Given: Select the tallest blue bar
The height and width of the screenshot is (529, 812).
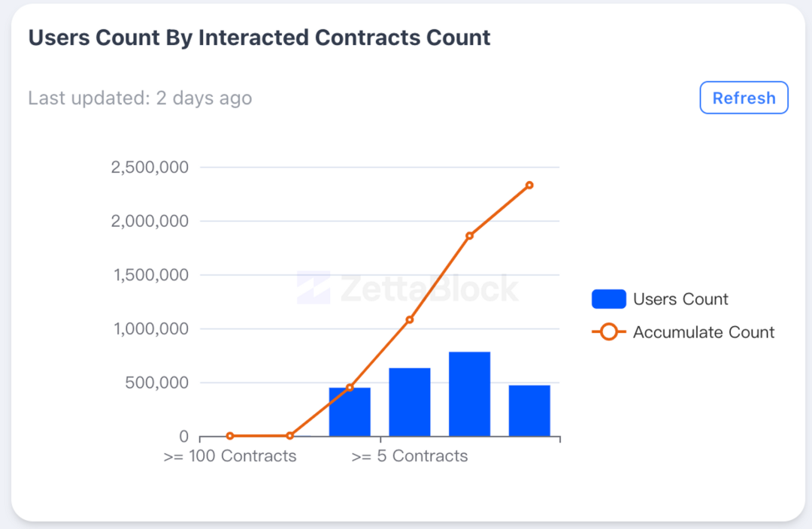Looking at the screenshot, I should pyautogui.click(x=469, y=394).
